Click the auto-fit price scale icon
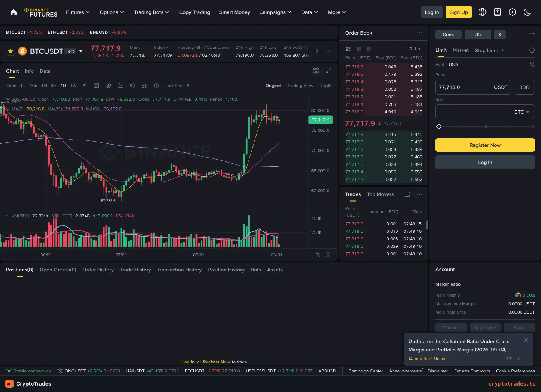The image size is (541, 392). point(328,255)
